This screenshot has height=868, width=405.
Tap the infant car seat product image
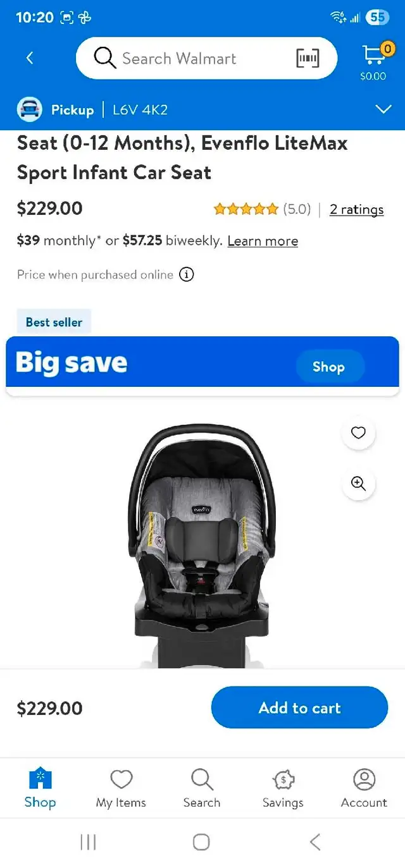coord(202,545)
